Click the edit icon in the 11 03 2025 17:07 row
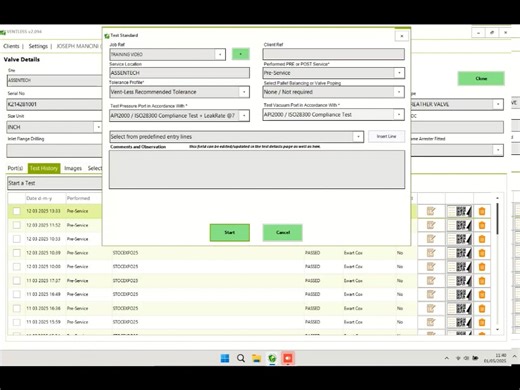 pyautogui.click(x=431, y=281)
